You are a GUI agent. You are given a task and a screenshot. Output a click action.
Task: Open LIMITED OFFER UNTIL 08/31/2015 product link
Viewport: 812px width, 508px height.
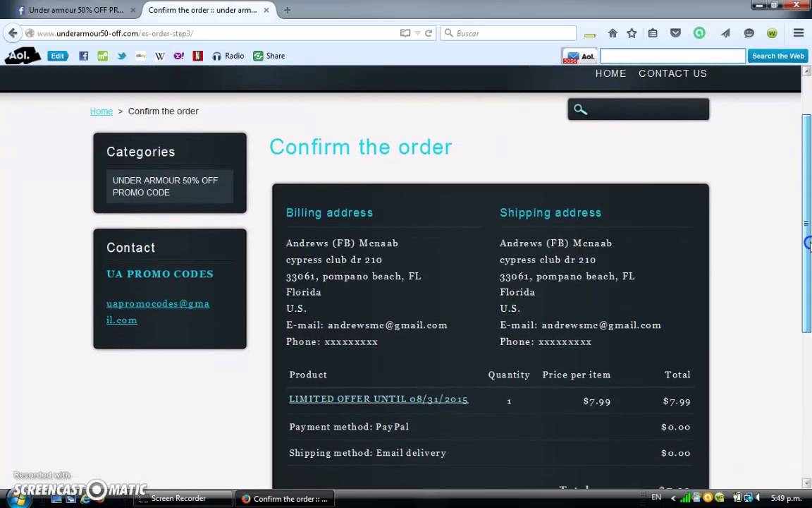tap(379, 399)
